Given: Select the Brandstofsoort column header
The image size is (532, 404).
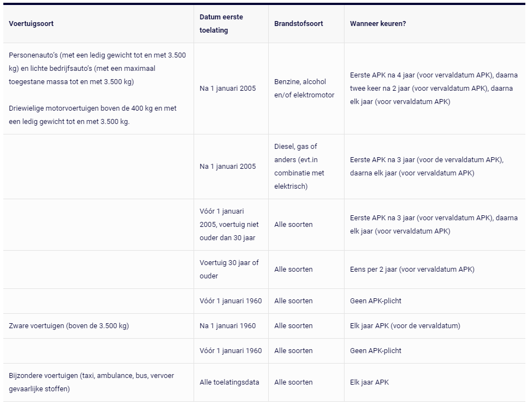Looking at the screenshot, I should [x=299, y=24].
